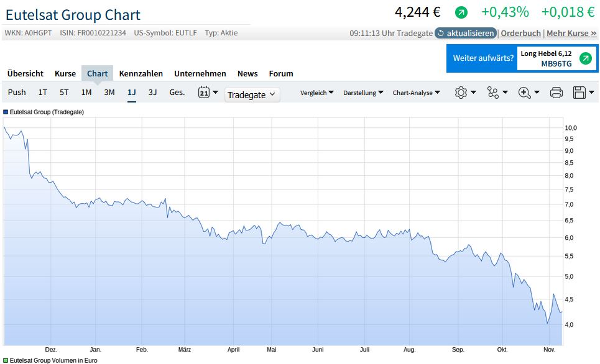600x364 pixels.
Task: Select the 3M time range
Action: pos(109,93)
